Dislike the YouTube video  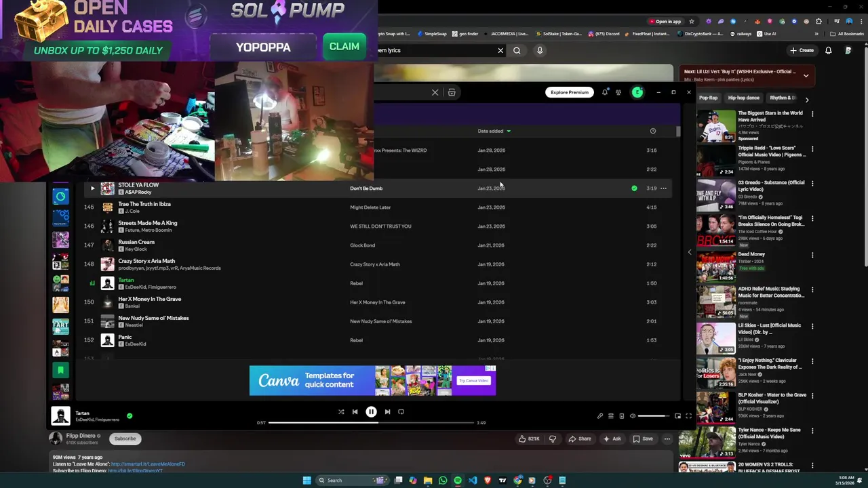point(552,439)
